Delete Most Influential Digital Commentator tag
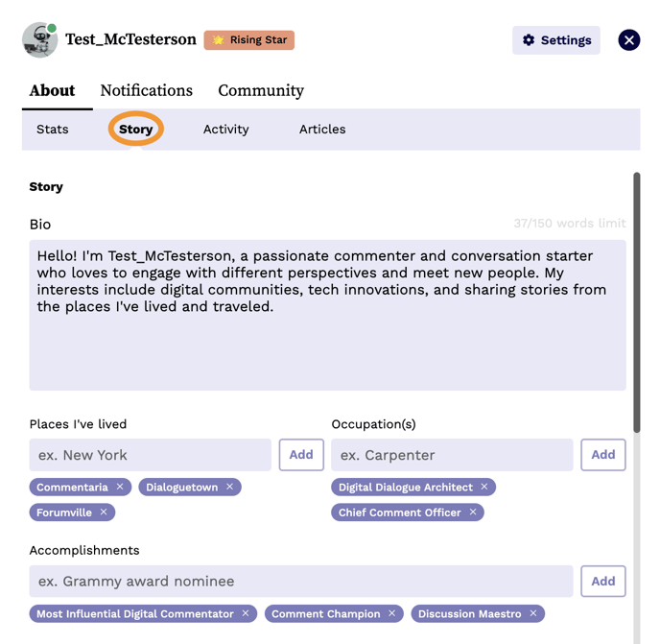 tap(246, 614)
